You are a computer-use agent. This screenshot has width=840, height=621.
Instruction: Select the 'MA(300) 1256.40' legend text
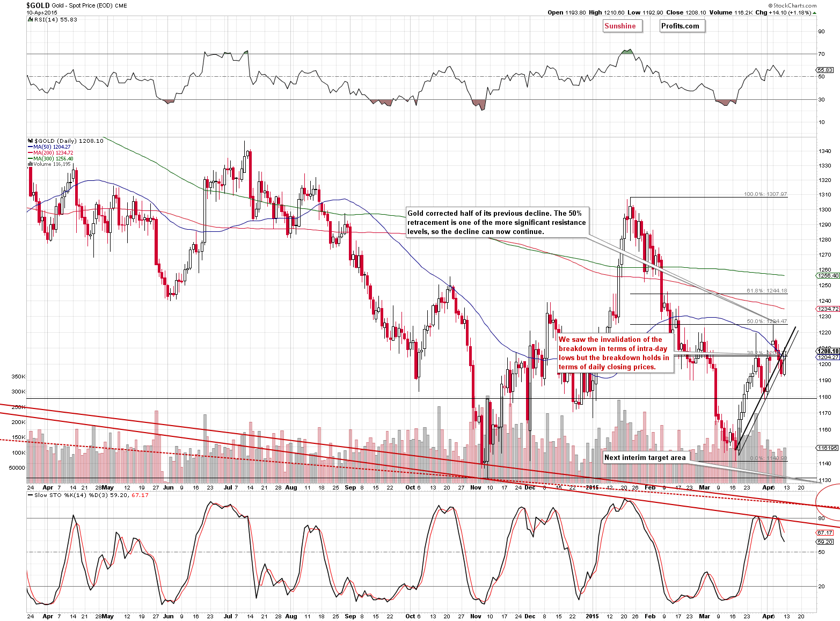tap(53, 159)
